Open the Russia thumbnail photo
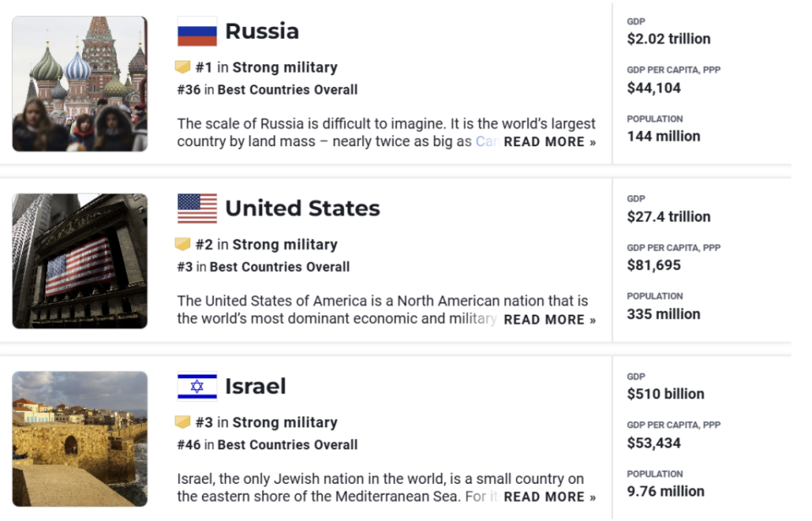The height and width of the screenshot is (521, 812). (80, 84)
